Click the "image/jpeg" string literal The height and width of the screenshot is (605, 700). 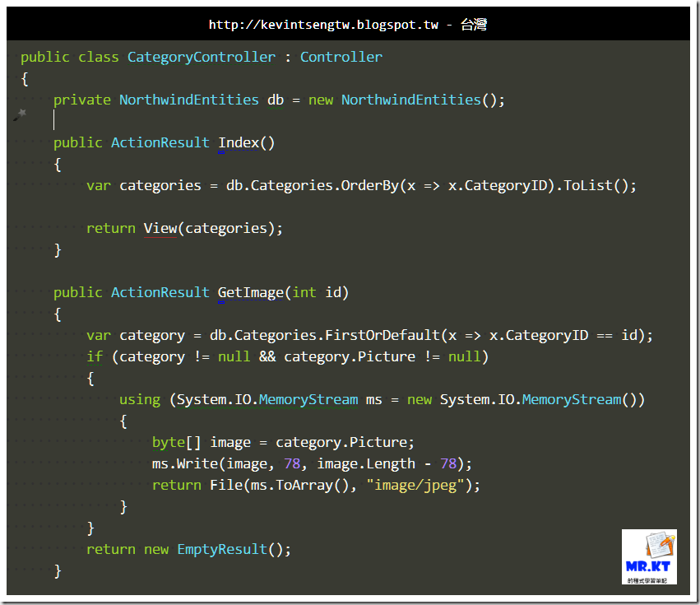coord(415,486)
